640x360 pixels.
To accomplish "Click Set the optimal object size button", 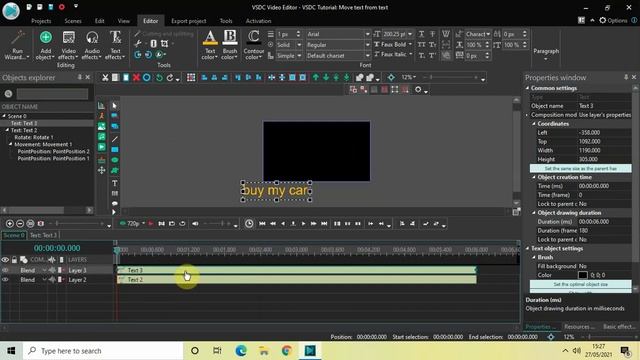I will pyautogui.click(x=580, y=284).
